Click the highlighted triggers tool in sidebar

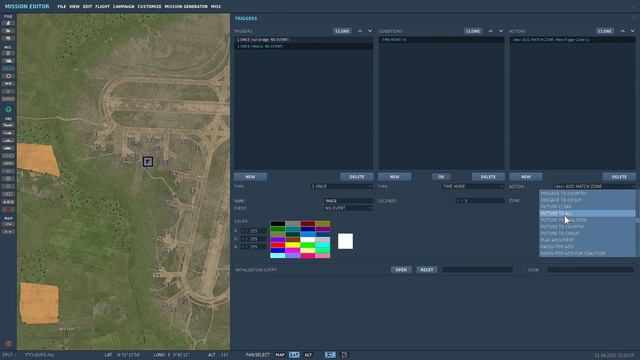pyautogui.click(x=8, y=69)
